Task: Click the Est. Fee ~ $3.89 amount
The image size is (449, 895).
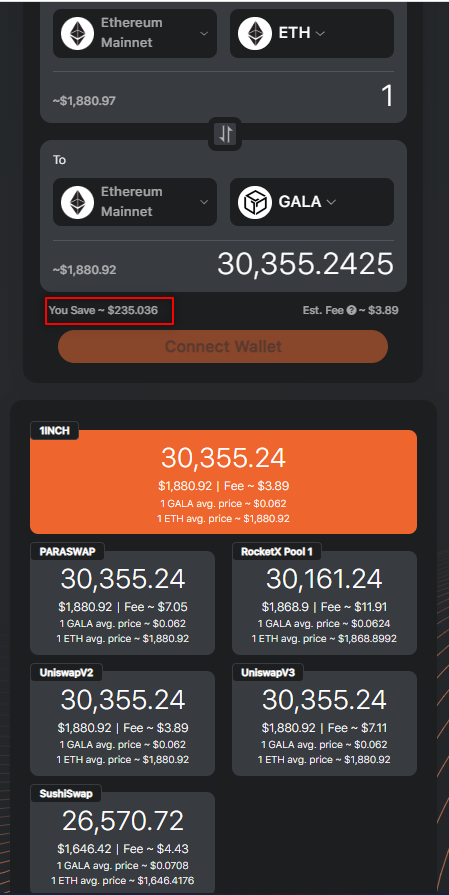Action: point(379,311)
